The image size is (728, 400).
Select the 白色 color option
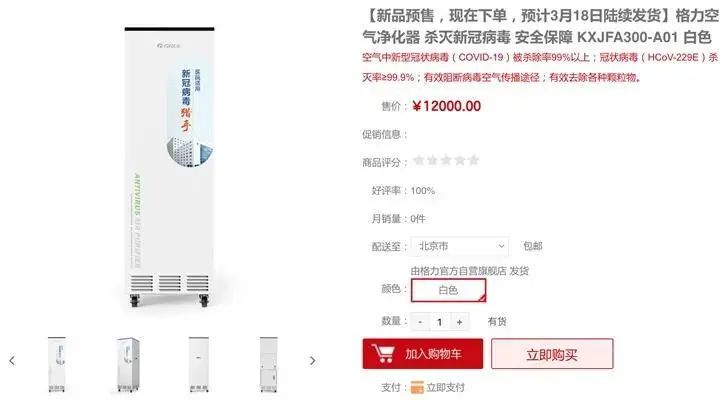[x=448, y=290]
